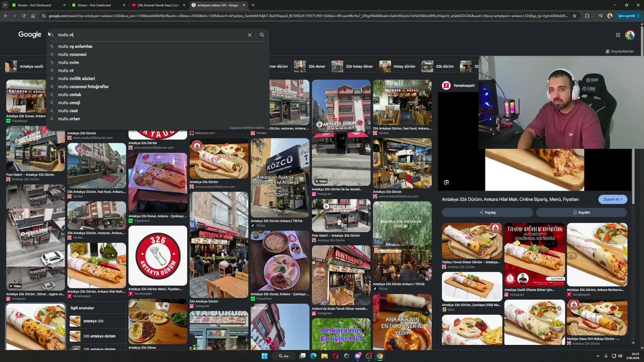Click the magnifier search button in the search box
Viewport: 644px width, 362px height.
point(262,35)
